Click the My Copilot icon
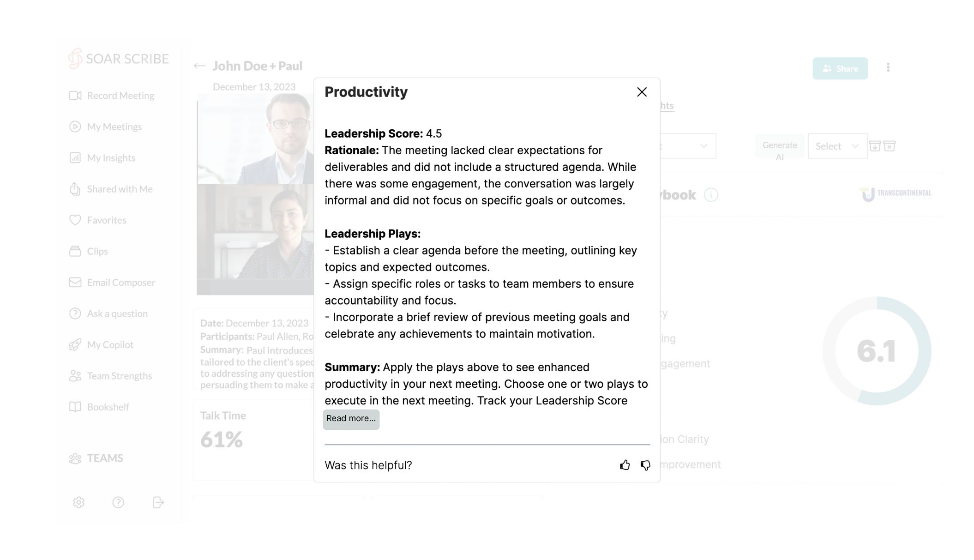The image size is (974, 560). click(74, 344)
